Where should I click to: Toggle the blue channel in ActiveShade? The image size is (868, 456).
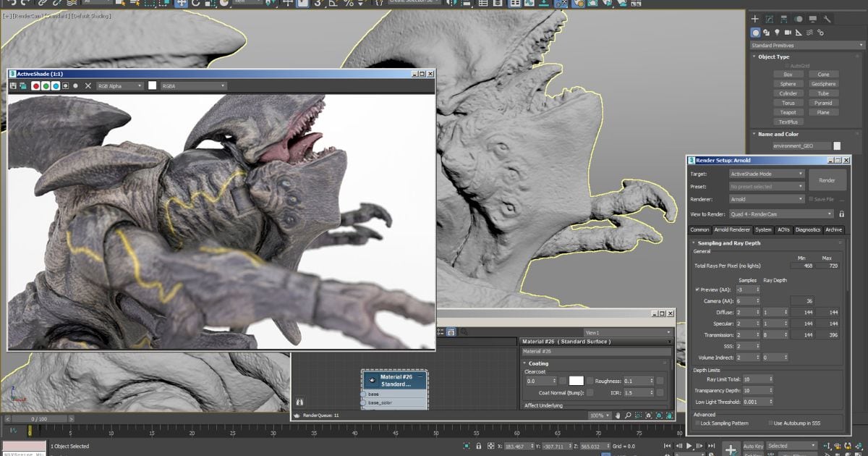click(x=55, y=85)
